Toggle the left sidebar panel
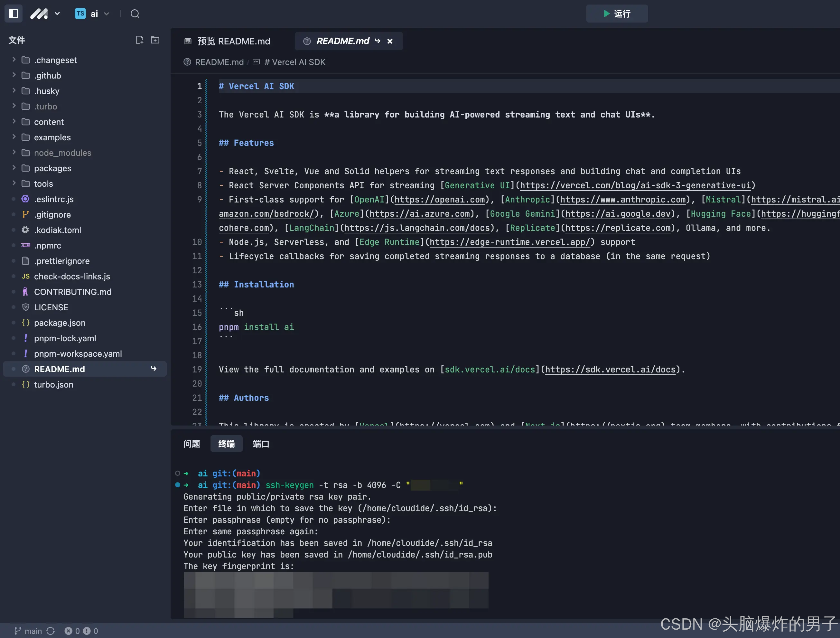 point(14,14)
